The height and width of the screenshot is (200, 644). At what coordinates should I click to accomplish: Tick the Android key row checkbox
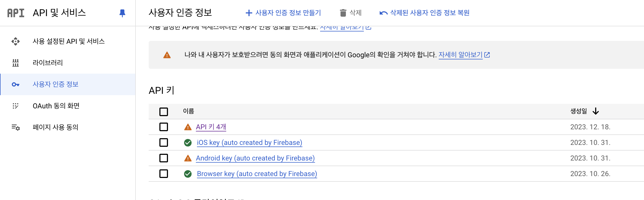click(164, 158)
